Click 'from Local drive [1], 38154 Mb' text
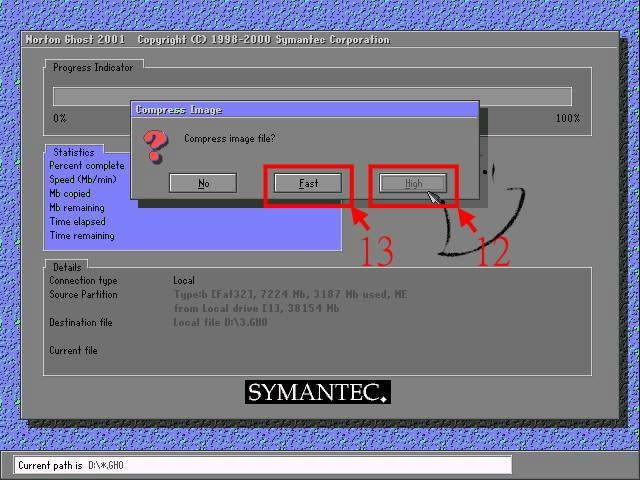This screenshot has height=480, width=640. 256,308
